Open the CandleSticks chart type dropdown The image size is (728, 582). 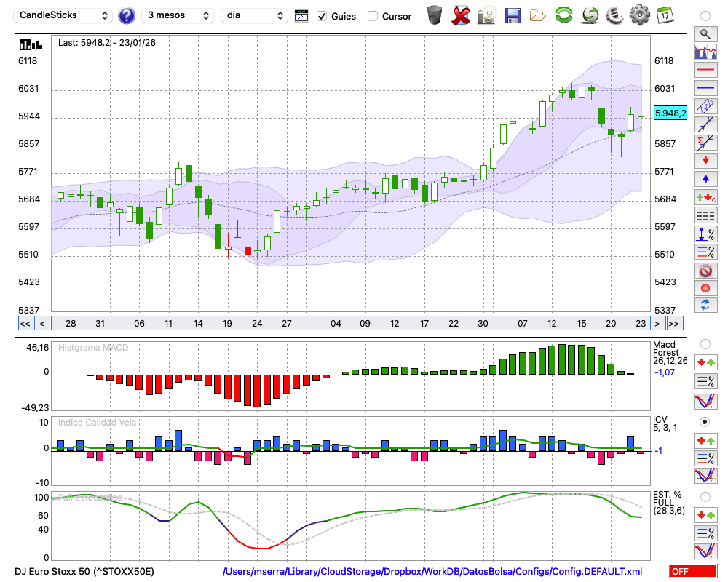pyautogui.click(x=64, y=15)
